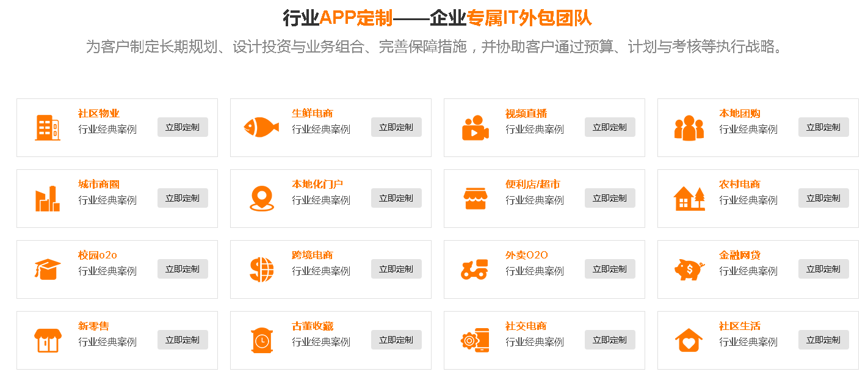868x377 pixels.
Task: Click the location pin icon for 本地化门户
Action: coord(261,199)
